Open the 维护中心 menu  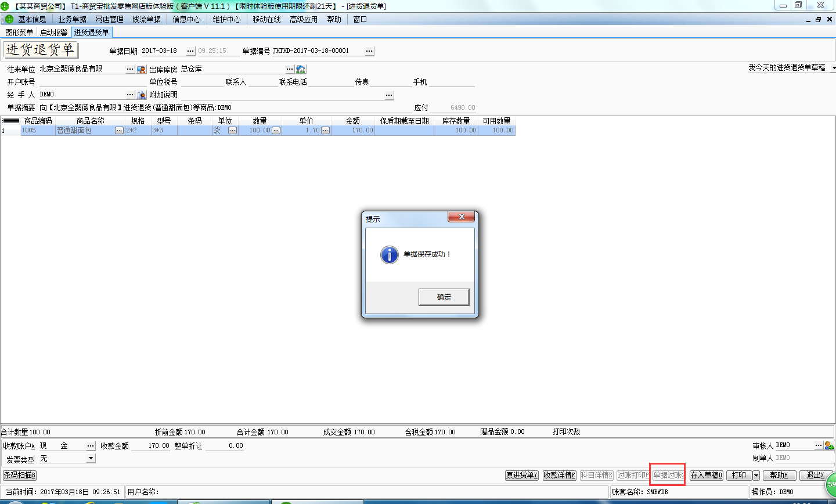tap(226, 19)
